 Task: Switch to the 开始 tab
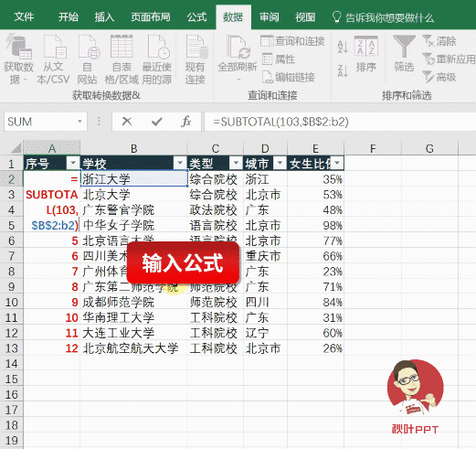coord(69,17)
